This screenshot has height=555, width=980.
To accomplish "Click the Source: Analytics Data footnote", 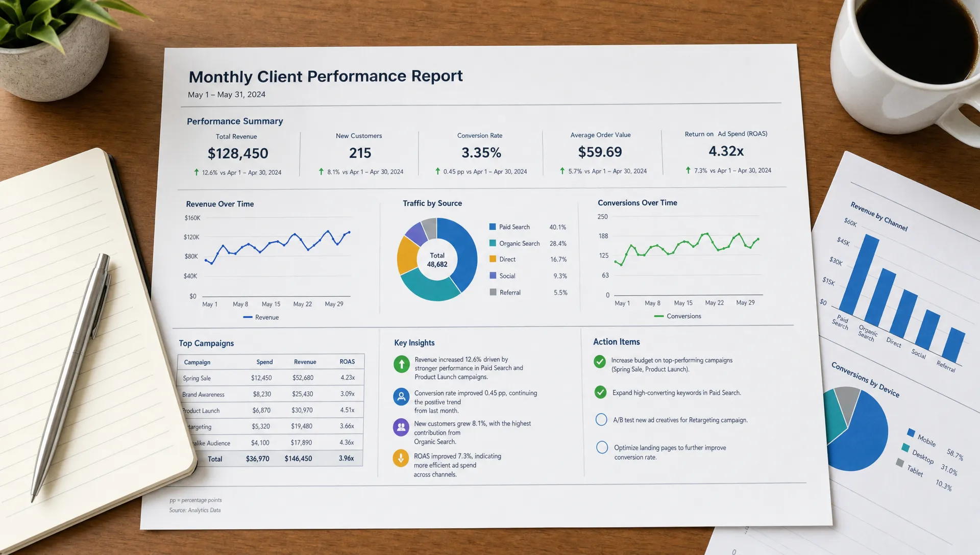I will coord(195,510).
